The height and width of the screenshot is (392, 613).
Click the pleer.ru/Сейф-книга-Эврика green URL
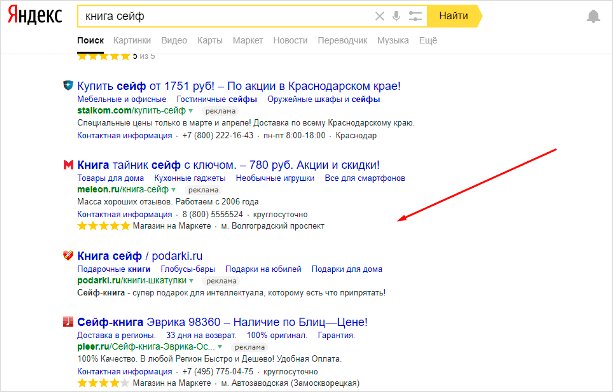(x=146, y=347)
